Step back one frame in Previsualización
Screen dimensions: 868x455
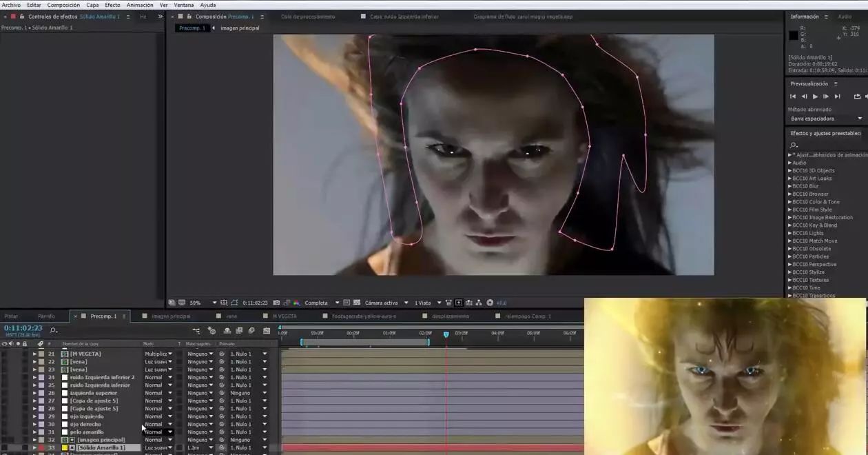[804, 97]
